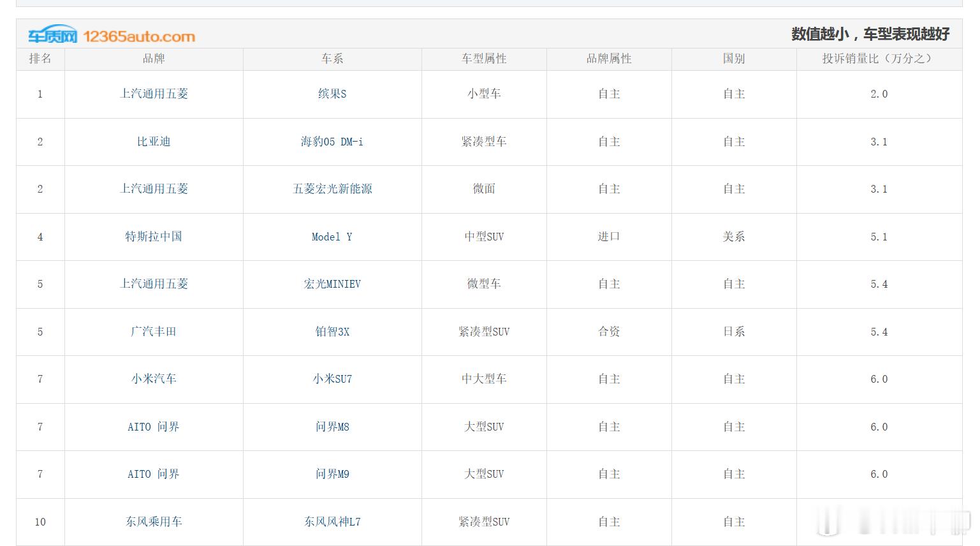Click 上汽通用五菱 brand in the 五菱宏光新能源 row
The height and width of the screenshot is (546, 980).
pos(154,189)
